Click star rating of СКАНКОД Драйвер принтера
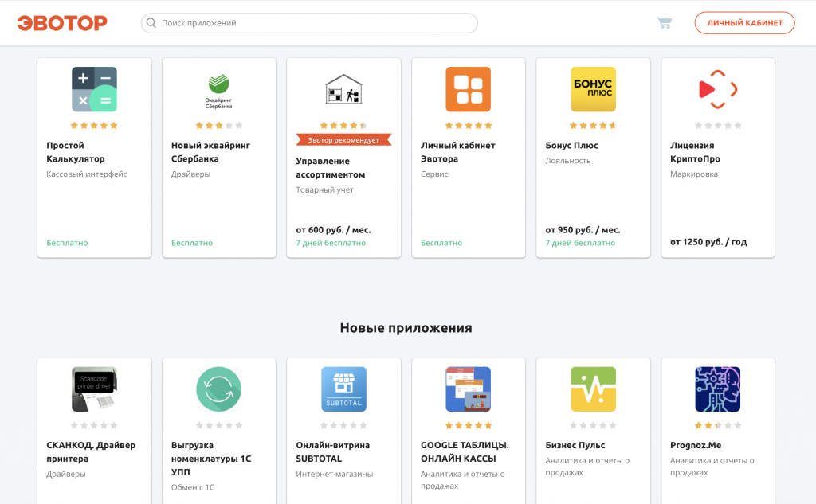The width and height of the screenshot is (816, 504). [x=94, y=425]
